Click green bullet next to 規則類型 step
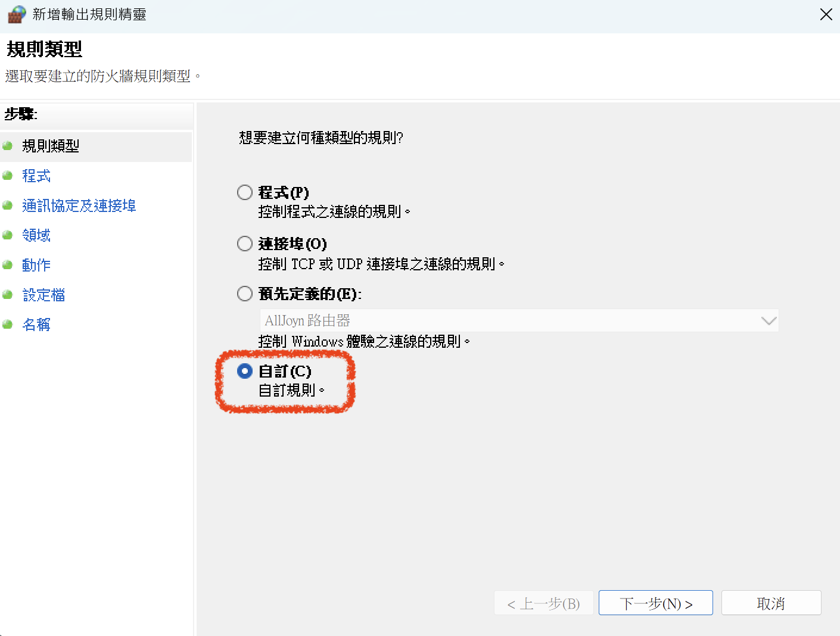The image size is (840, 636). point(8,146)
